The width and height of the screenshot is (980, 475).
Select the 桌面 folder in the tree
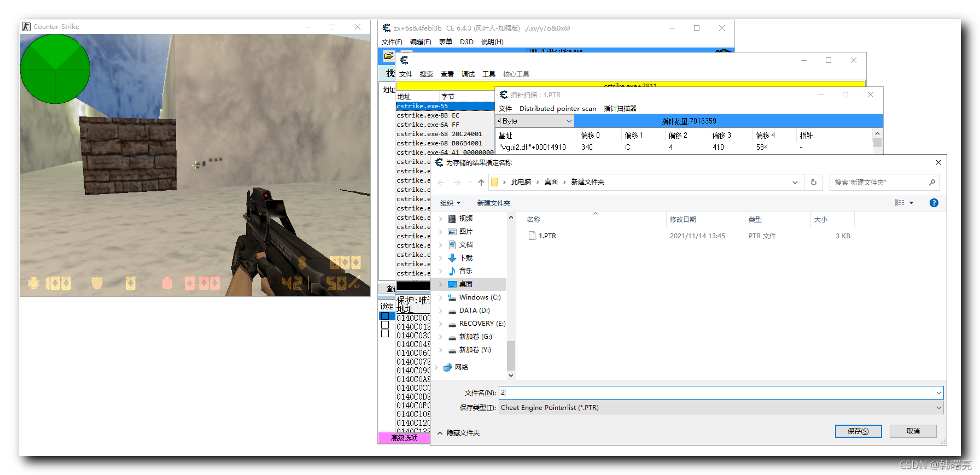pyautogui.click(x=466, y=284)
